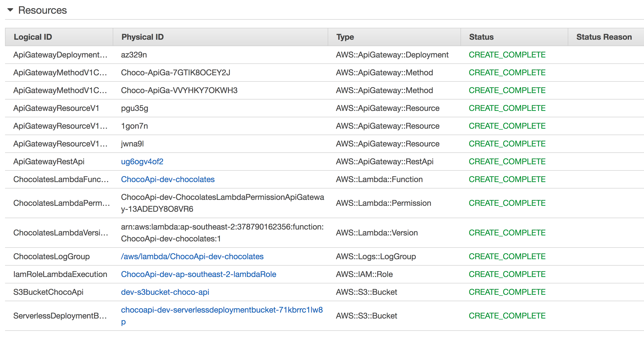Open dev-s3bucket-choco-api S3 link

click(x=153, y=292)
